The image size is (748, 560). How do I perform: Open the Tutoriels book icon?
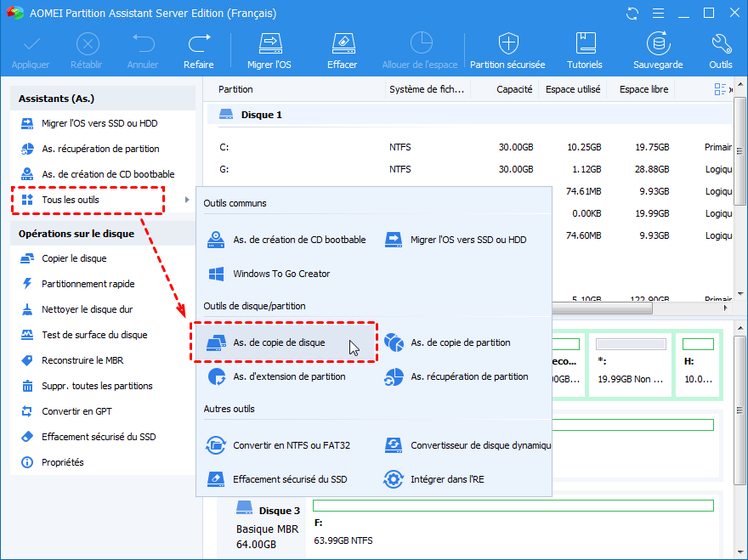click(586, 43)
